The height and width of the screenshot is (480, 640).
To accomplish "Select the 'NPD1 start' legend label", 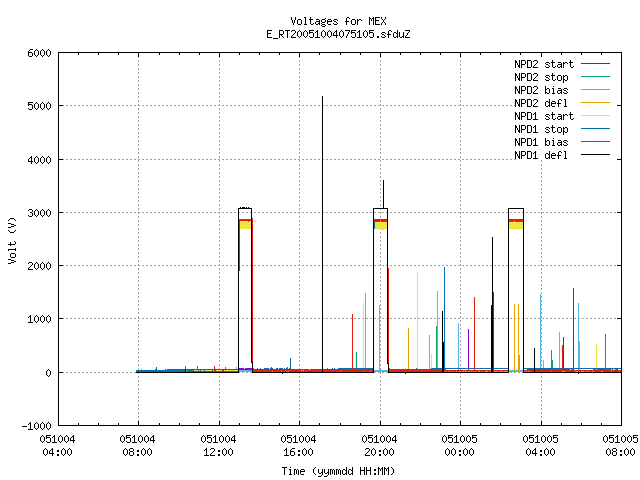I will point(544,116).
